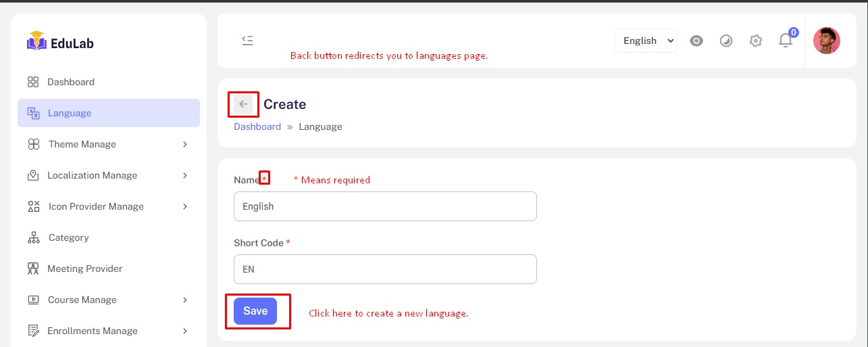Click the EduLab logo
This screenshot has width=868, height=347.
point(60,42)
